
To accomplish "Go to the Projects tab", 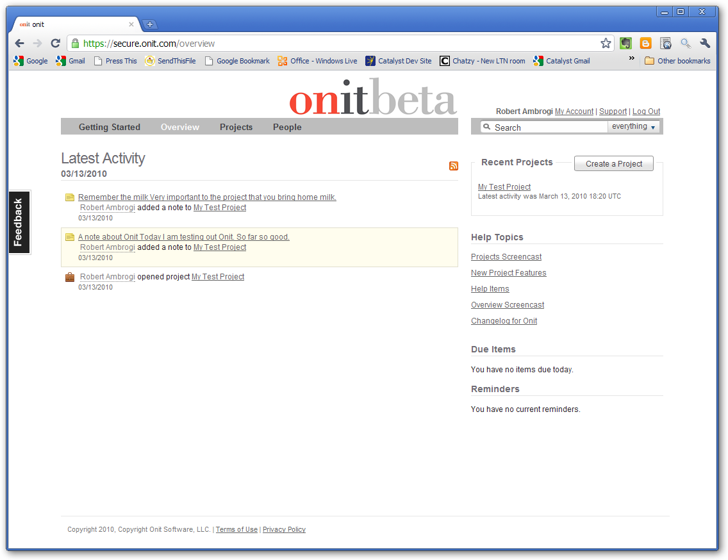I will 236,128.
